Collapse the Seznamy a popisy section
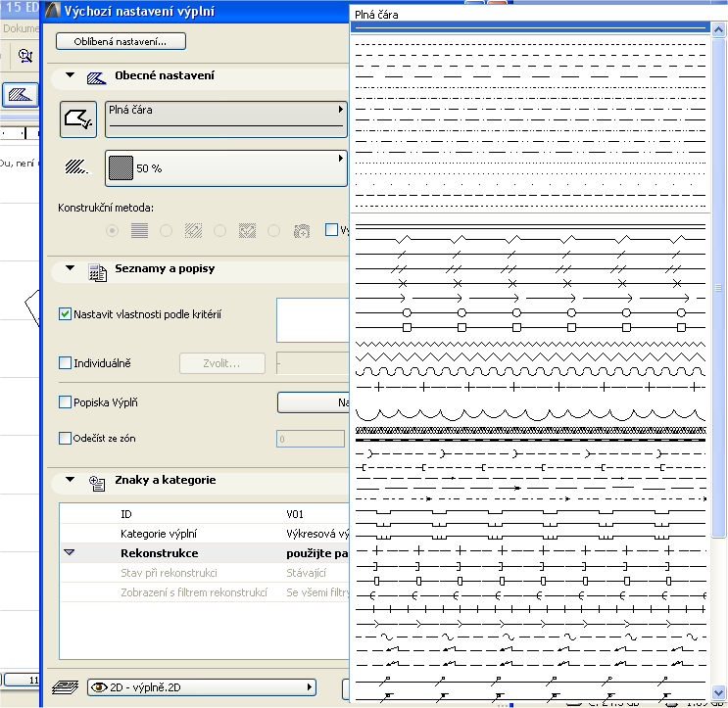 coord(71,268)
